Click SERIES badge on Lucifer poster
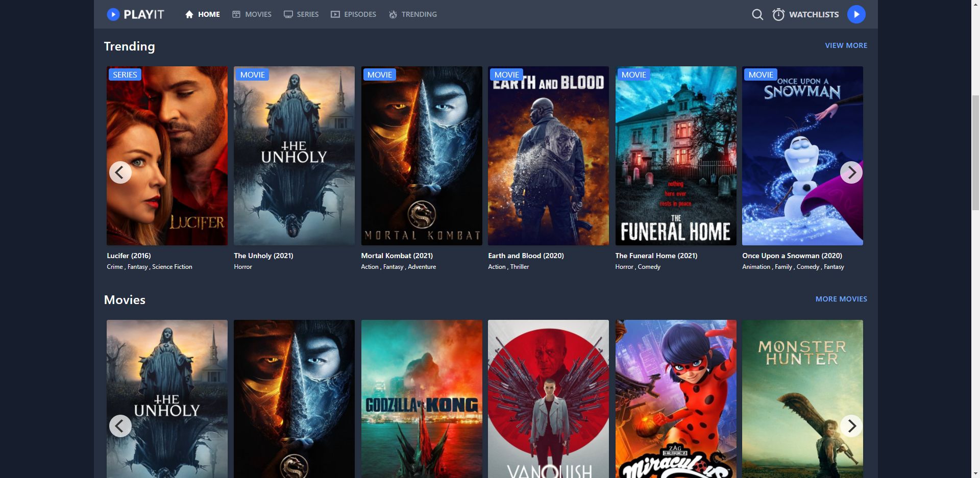Viewport: 980px width, 478px height. [125, 74]
